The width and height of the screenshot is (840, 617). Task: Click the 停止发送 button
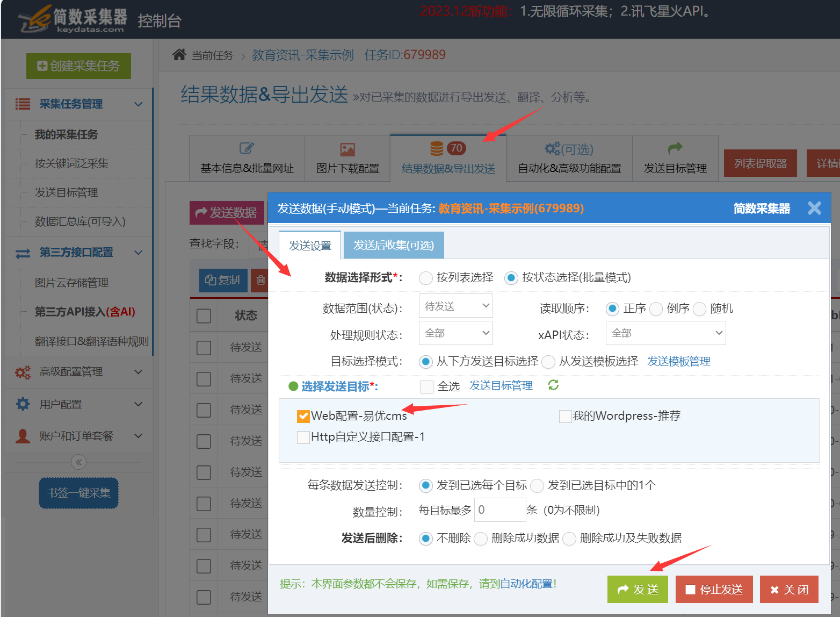coord(714,590)
